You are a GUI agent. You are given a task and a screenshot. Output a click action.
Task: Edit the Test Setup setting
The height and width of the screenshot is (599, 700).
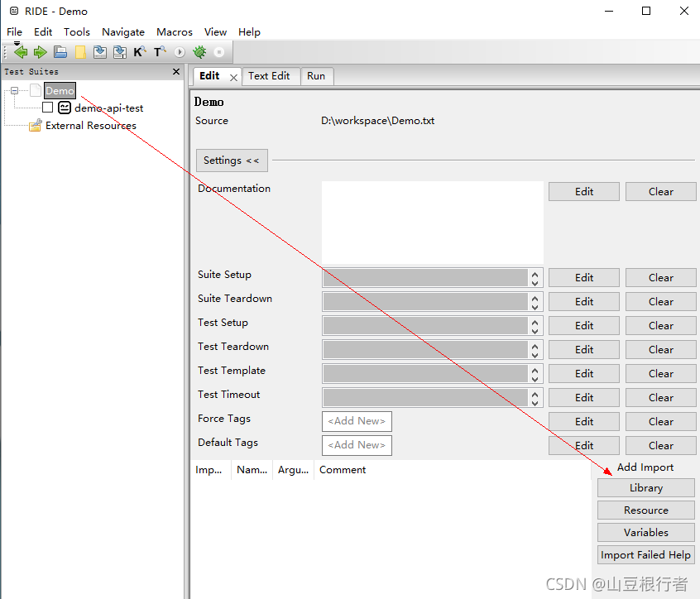click(584, 326)
